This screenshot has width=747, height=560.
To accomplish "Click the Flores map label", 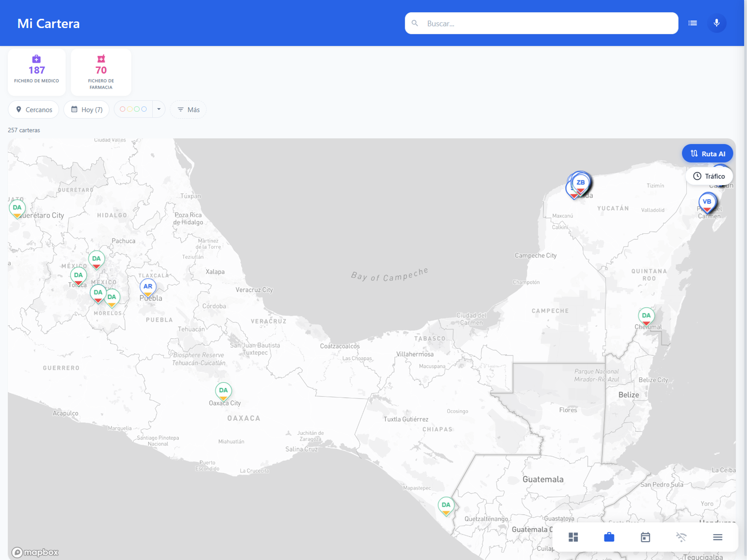I will pyautogui.click(x=568, y=410).
